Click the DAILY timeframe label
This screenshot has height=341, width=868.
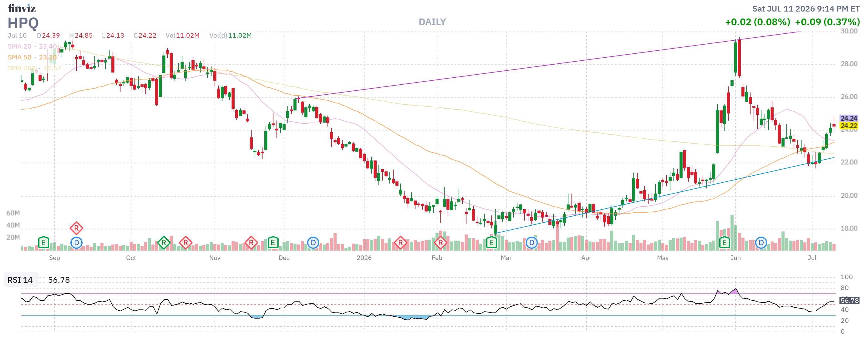[432, 22]
